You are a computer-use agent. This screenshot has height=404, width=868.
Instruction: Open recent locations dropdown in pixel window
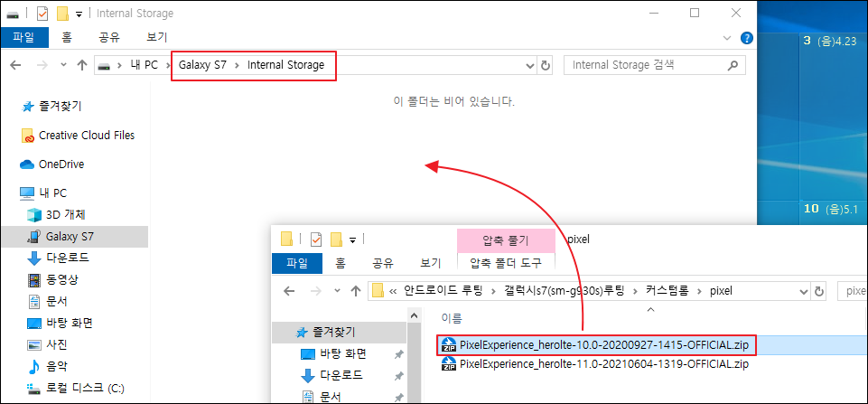click(337, 291)
